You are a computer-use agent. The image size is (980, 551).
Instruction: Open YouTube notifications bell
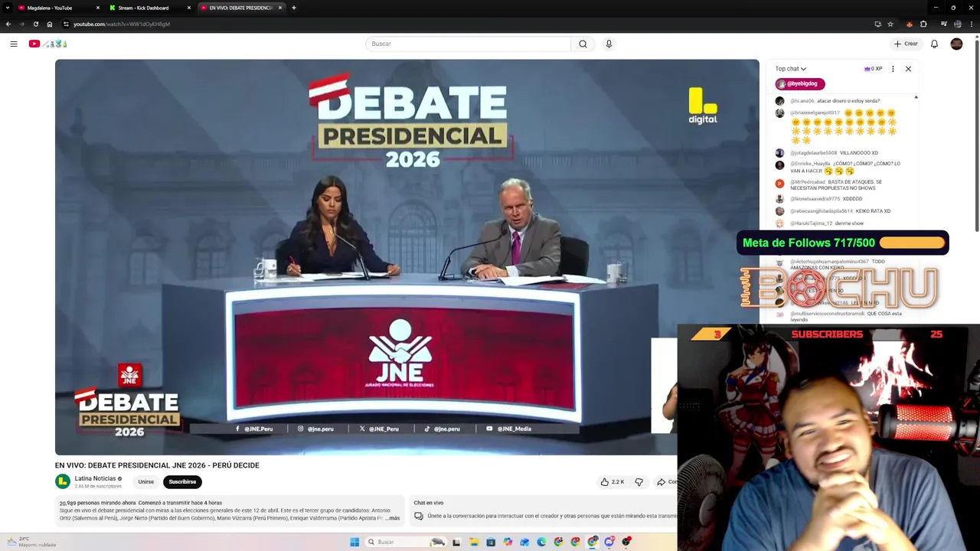tap(934, 44)
